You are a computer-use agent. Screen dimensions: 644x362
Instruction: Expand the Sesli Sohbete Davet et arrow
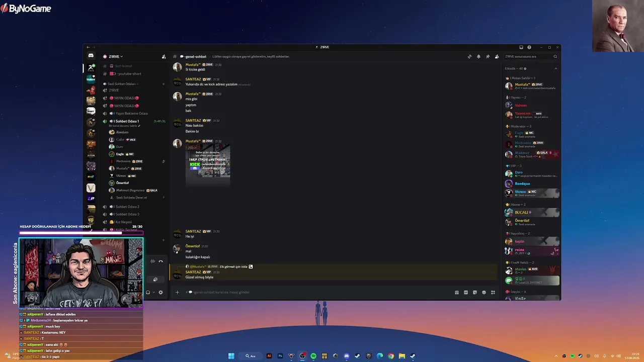pos(164,198)
